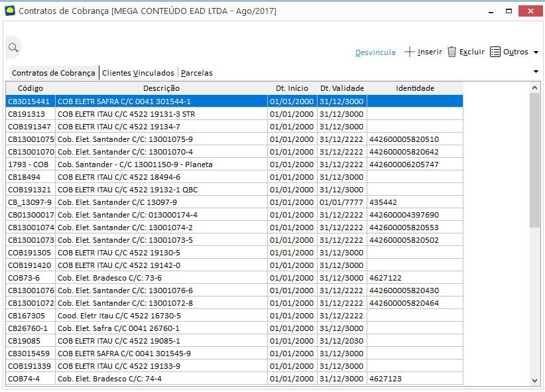545x392 pixels.
Task: Select row COB73-6
Action: pos(234,278)
